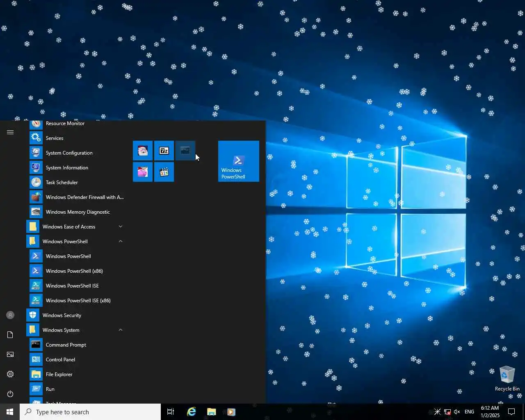Click the 'Type here to search' box

(90, 412)
